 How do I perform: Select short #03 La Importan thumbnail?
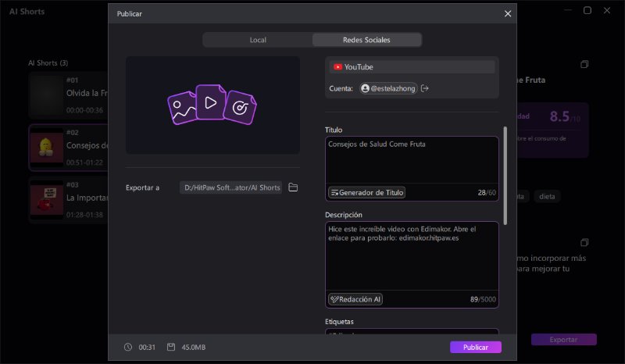[x=47, y=200]
